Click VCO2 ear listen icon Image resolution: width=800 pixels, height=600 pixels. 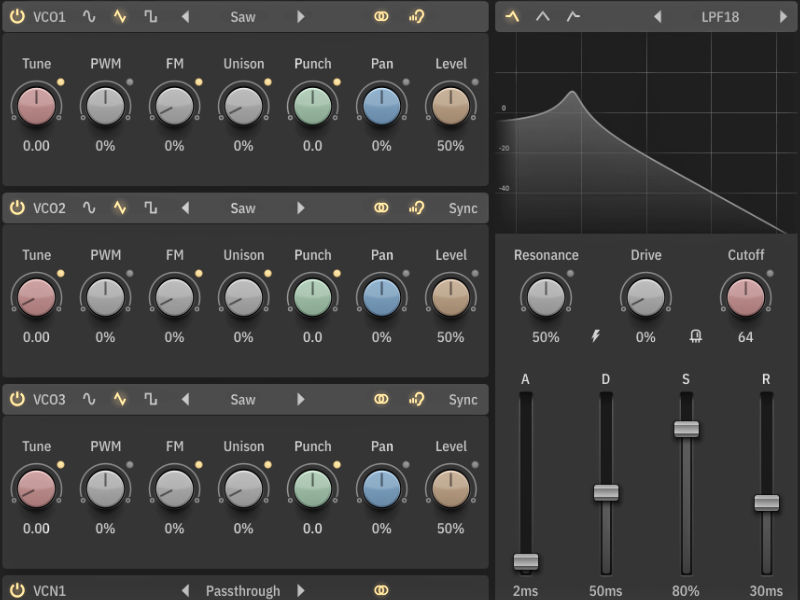click(416, 208)
